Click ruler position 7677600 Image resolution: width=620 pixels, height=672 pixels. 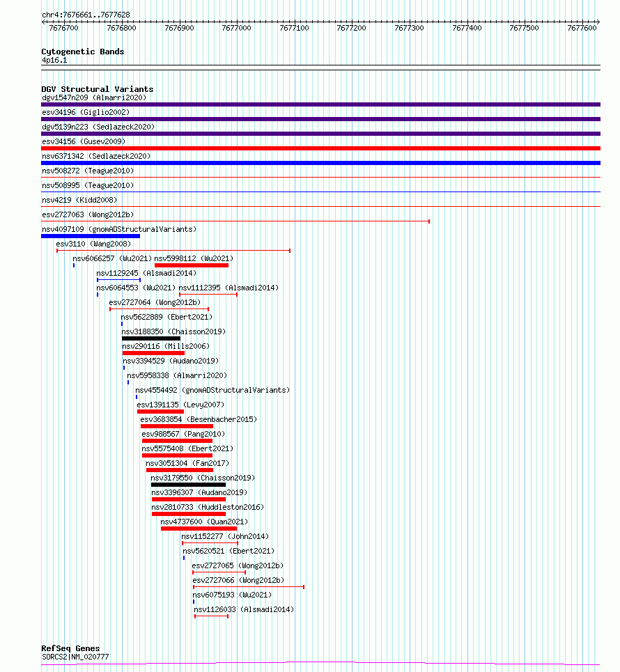(582, 28)
